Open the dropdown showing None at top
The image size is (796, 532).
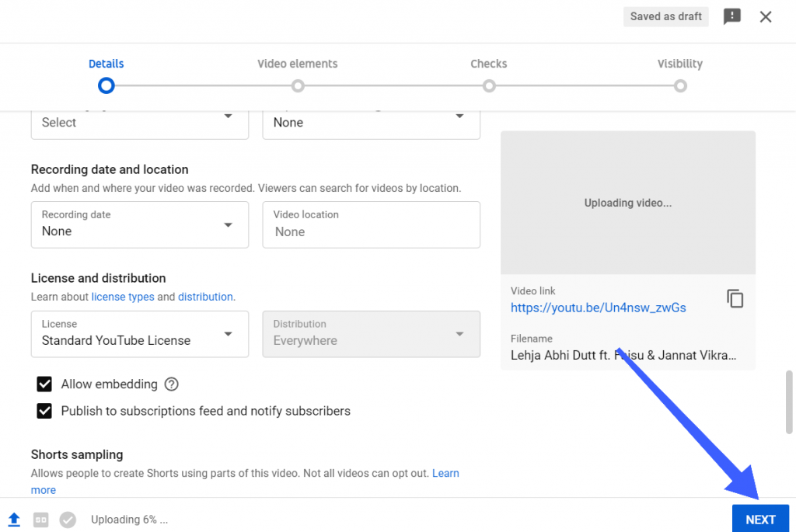pos(371,122)
